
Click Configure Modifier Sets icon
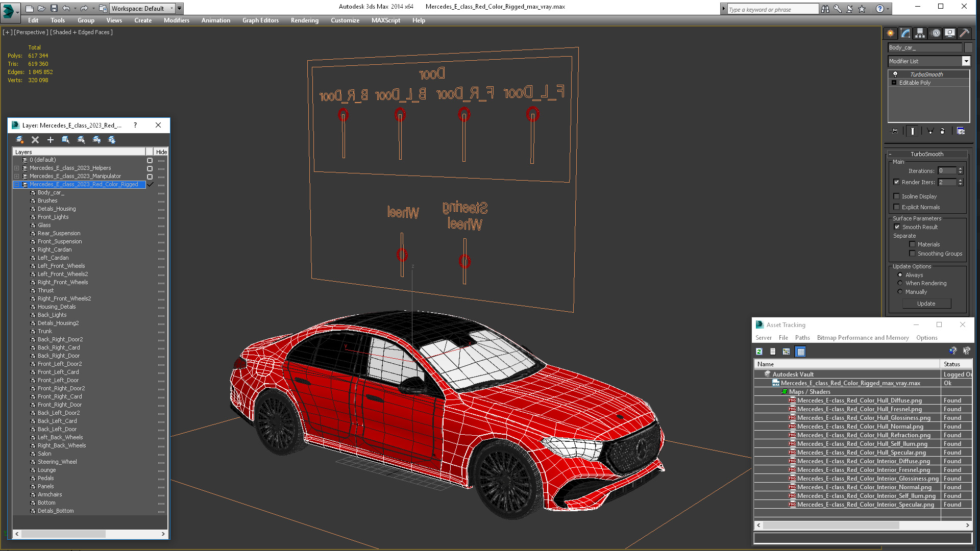961,131
